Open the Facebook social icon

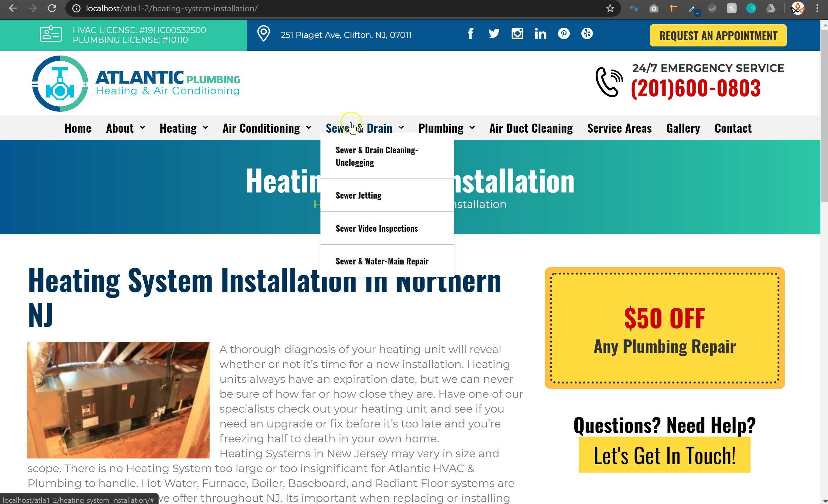click(470, 34)
